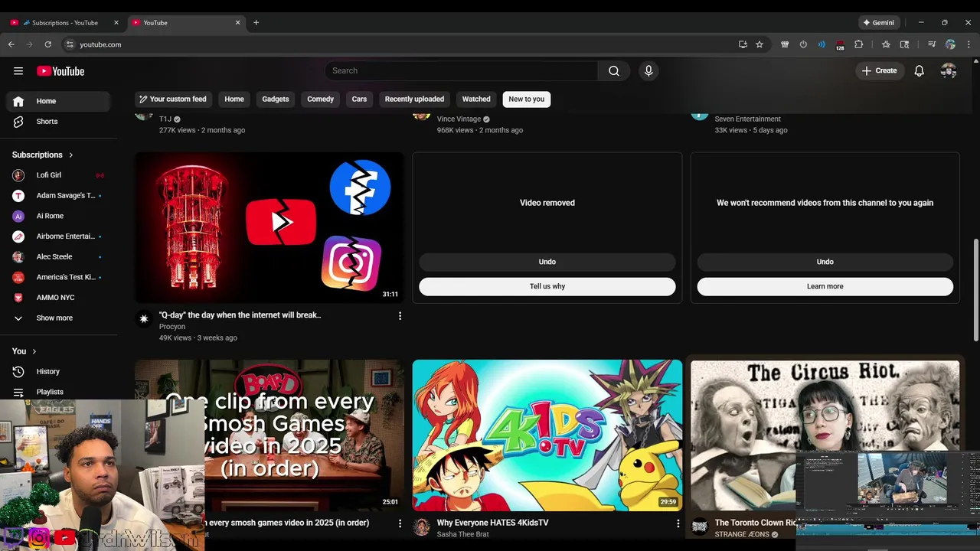Image resolution: width=980 pixels, height=551 pixels.
Task: Click the power-symbol extension icon
Action: pos(803,44)
